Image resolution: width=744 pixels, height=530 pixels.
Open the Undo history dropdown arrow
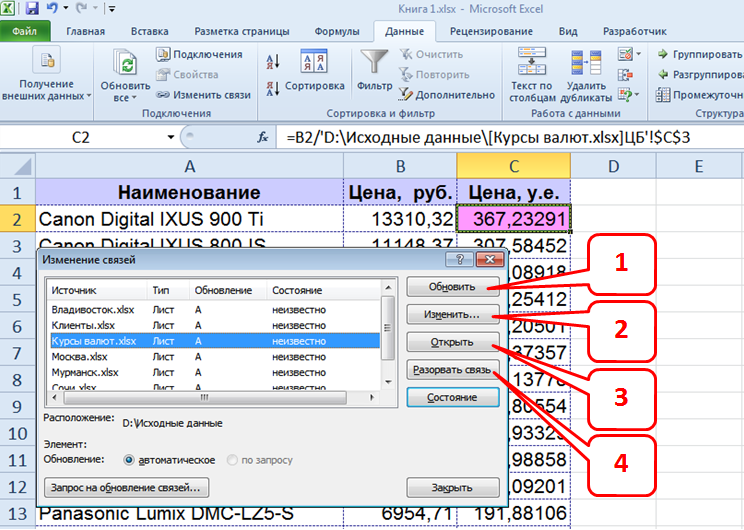pyautogui.click(x=68, y=9)
